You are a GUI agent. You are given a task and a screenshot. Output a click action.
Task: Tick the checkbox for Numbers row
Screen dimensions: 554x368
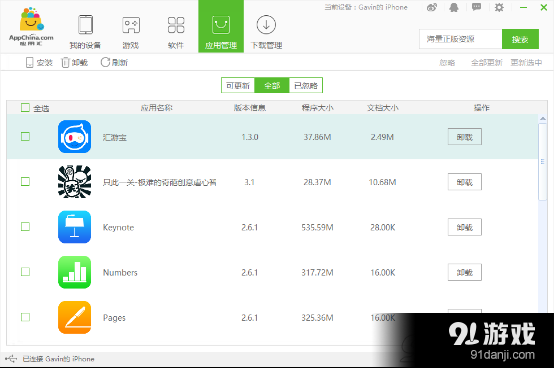[25, 272]
